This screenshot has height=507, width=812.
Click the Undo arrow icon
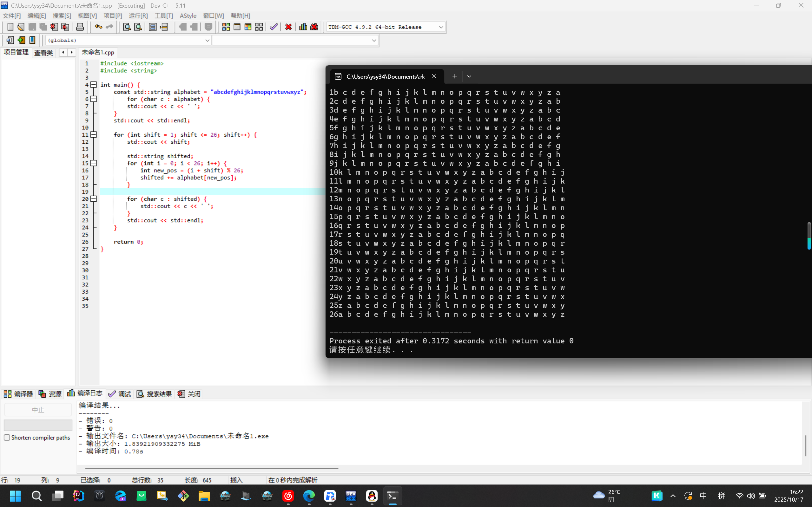click(98, 27)
